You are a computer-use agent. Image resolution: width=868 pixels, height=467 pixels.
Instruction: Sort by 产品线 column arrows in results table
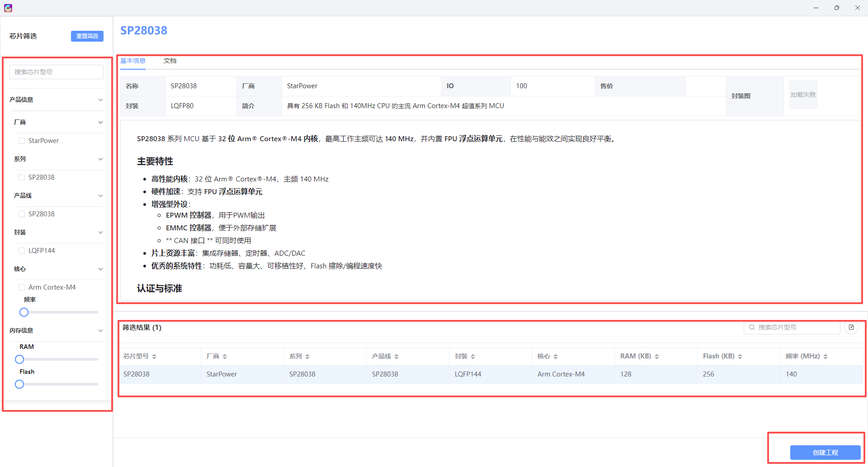coord(396,357)
